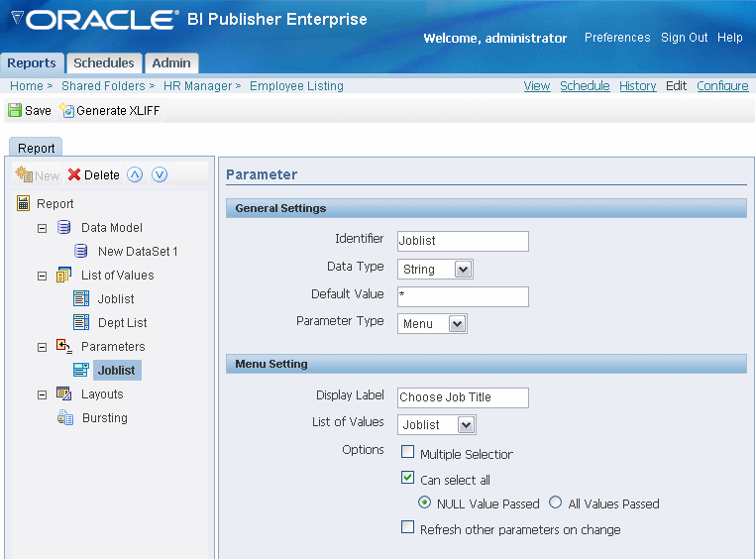This screenshot has width=756, height=559.
Task: Collapse the Parameters node
Action: point(42,347)
